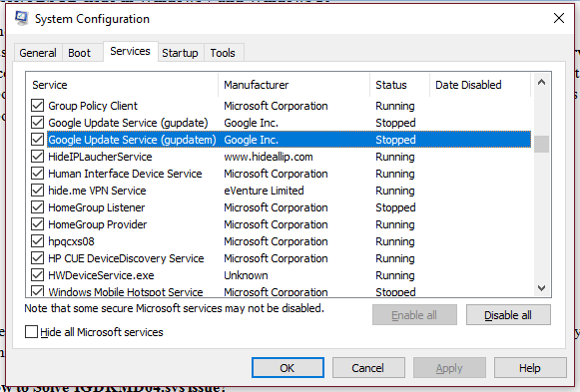The width and height of the screenshot is (580, 392).
Task: Open the Tools tab
Action: (x=223, y=53)
